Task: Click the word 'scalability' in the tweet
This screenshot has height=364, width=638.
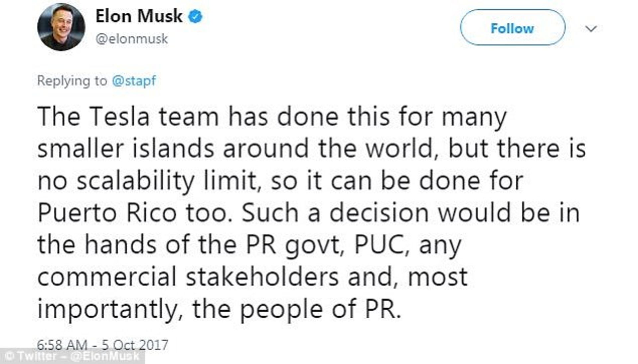Action: [136, 181]
